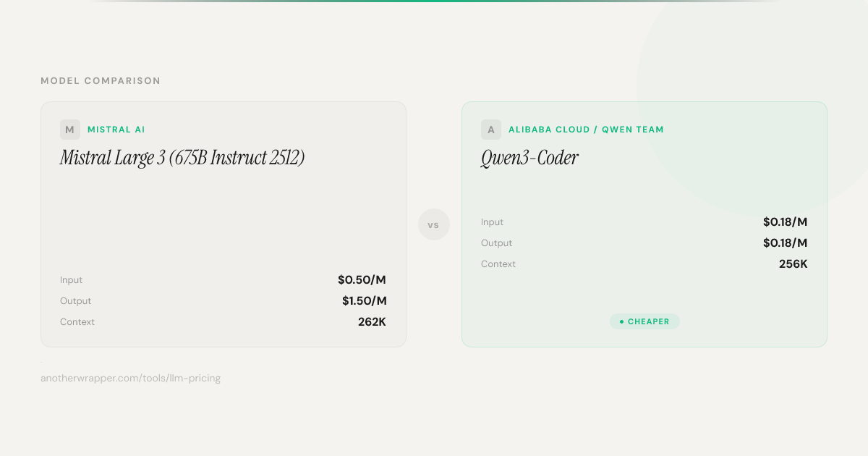Image resolution: width=868 pixels, height=456 pixels.
Task: Click the Mistral Large 3 model title
Action: point(182,158)
